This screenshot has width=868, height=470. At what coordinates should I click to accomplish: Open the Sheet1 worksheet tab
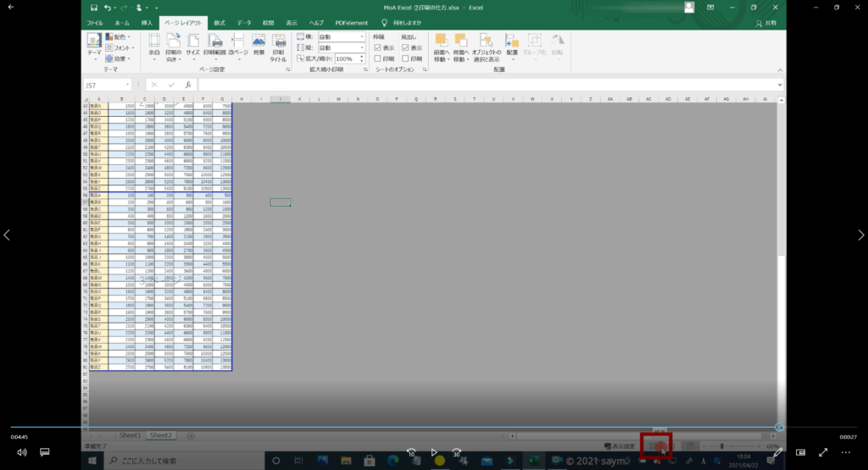(130, 435)
